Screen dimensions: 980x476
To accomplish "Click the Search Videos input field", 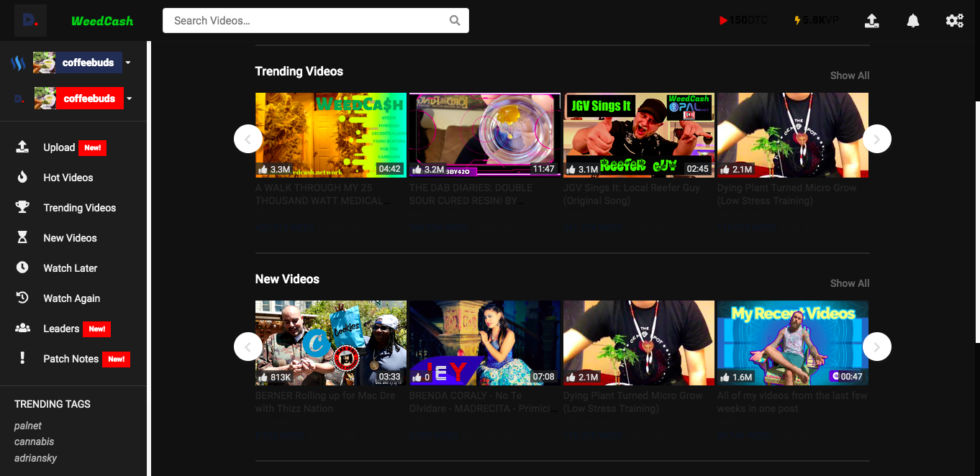I will click(316, 21).
